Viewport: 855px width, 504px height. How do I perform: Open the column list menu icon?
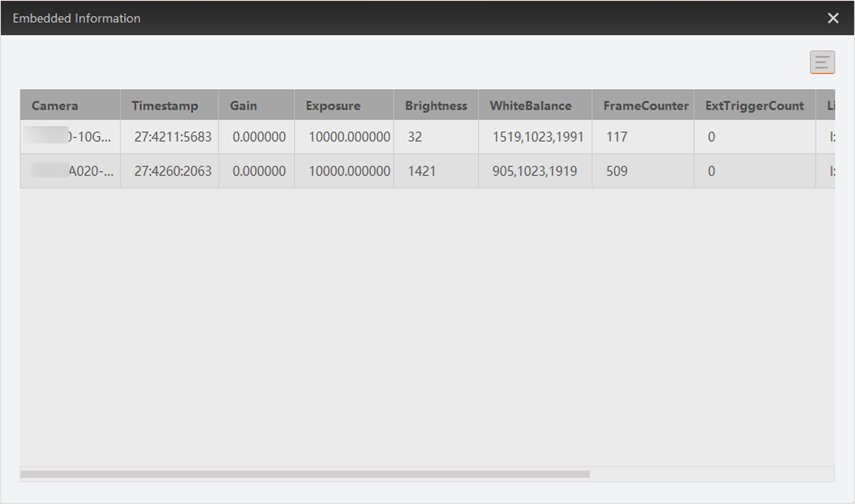822,62
